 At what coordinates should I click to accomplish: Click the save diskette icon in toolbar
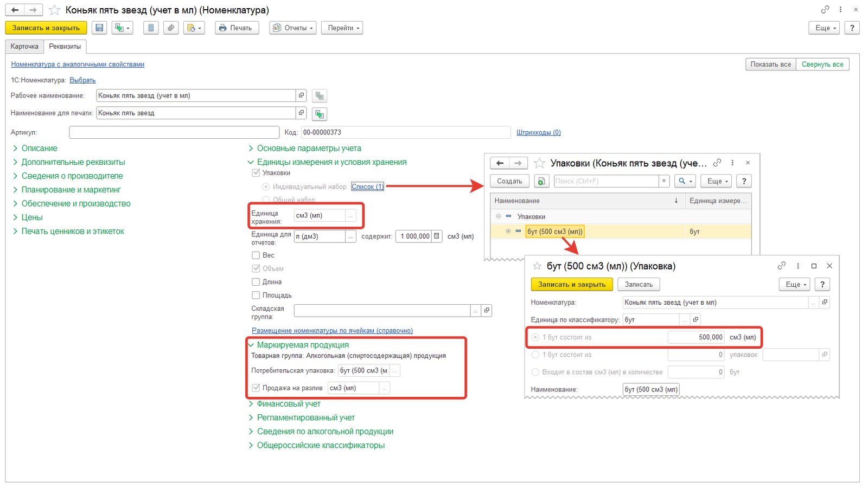(99, 28)
